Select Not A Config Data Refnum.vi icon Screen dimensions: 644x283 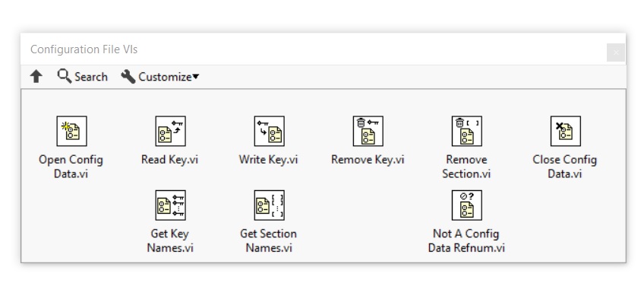coord(467,205)
